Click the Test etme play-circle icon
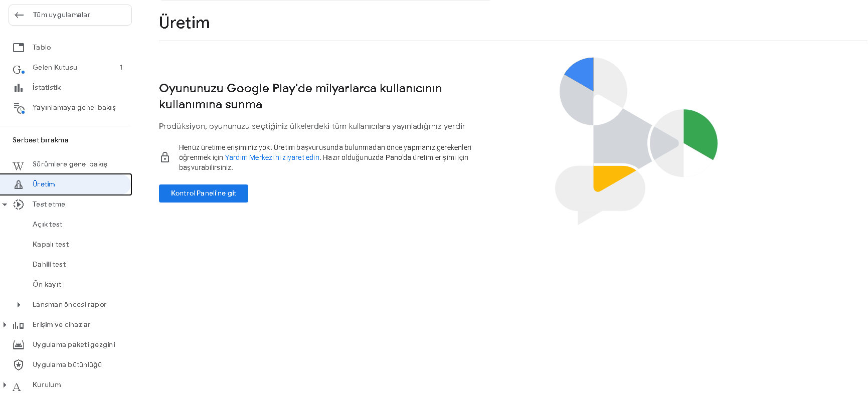 coord(19,205)
